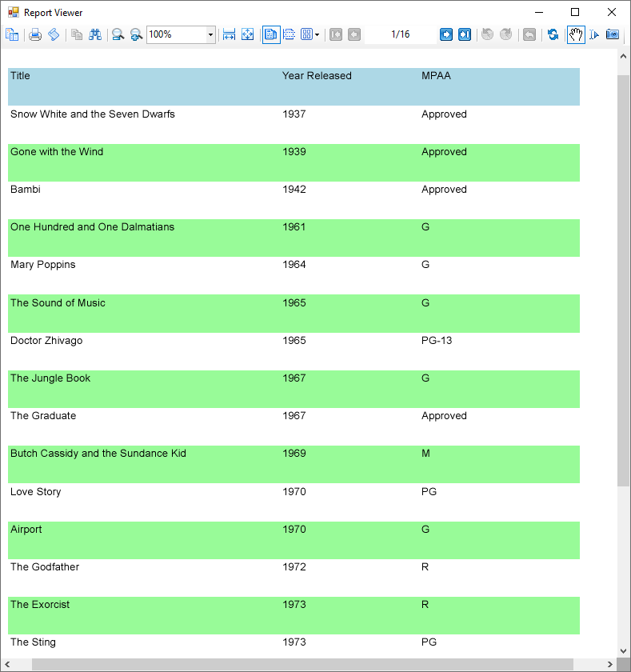Click the Fit Whole Page icon
The height and width of the screenshot is (672, 631).
[248, 34]
